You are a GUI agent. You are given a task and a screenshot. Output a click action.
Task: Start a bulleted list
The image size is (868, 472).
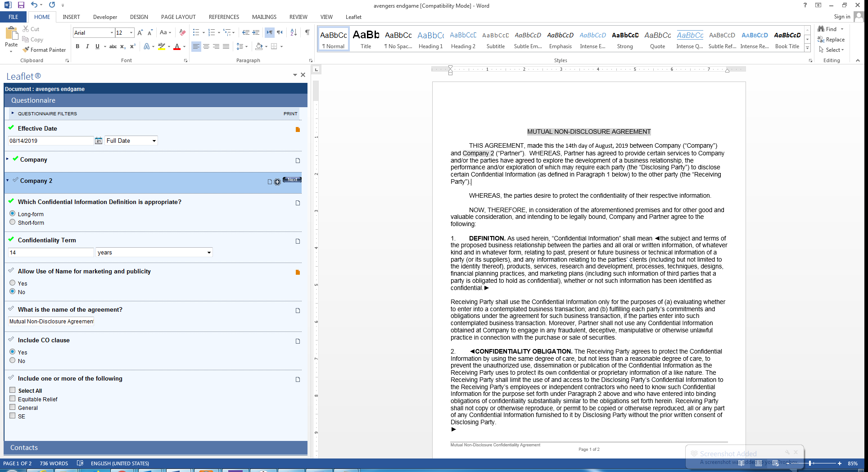tap(196, 32)
